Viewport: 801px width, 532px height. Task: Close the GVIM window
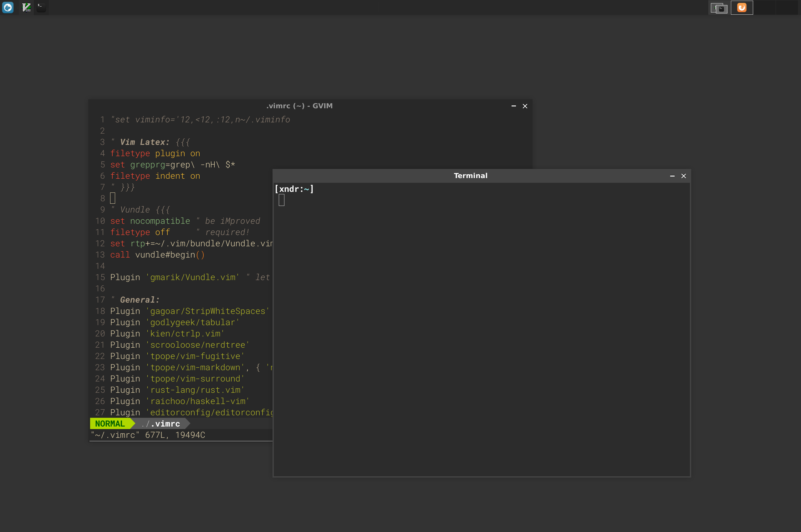tap(524, 106)
